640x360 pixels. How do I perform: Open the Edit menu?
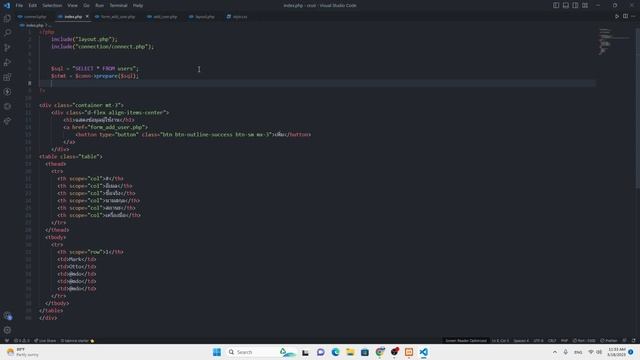pyautogui.click(x=33, y=5)
